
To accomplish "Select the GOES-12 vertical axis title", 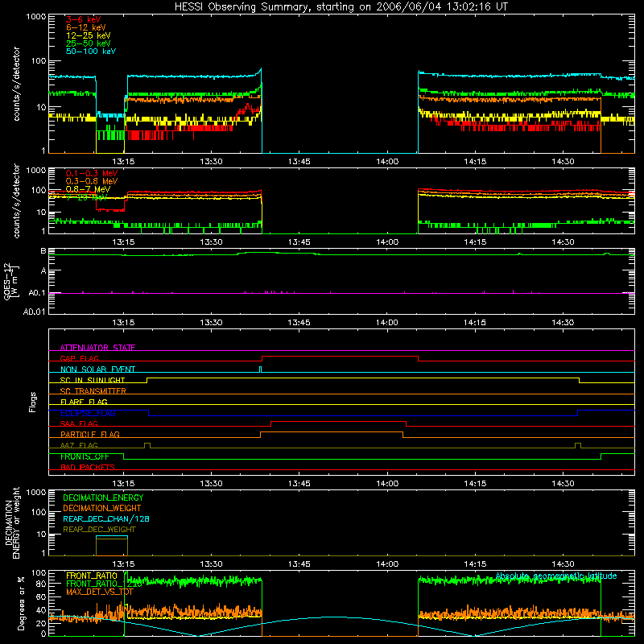I will 10,281.
